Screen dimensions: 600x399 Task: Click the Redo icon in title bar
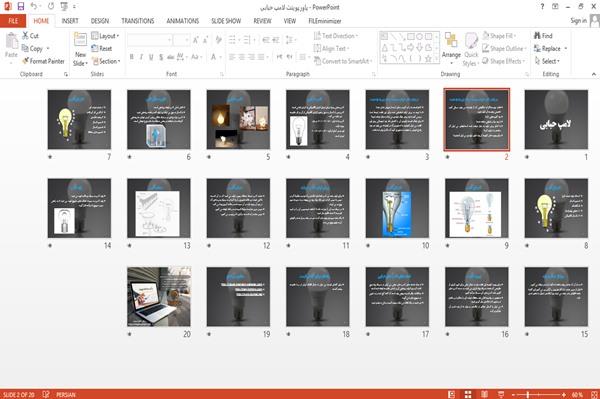(x=51, y=7)
